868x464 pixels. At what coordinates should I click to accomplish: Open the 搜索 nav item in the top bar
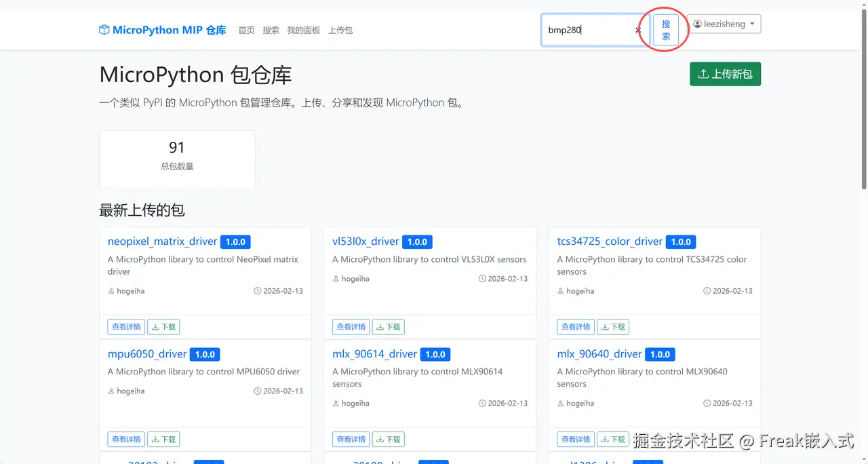coord(271,30)
